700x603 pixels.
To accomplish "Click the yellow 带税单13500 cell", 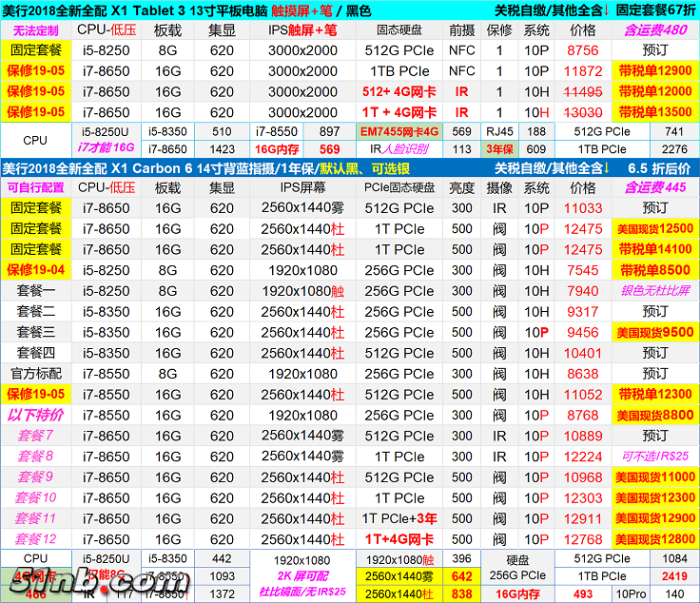I will click(x=655, y=112).
